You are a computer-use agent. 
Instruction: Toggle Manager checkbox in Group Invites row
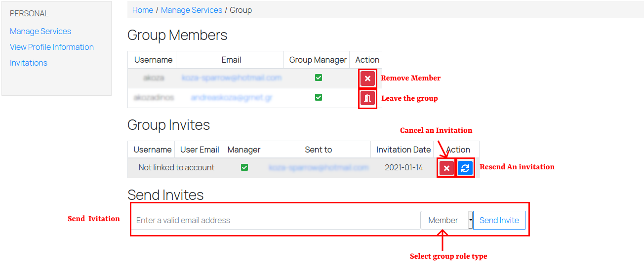(244, 168)
